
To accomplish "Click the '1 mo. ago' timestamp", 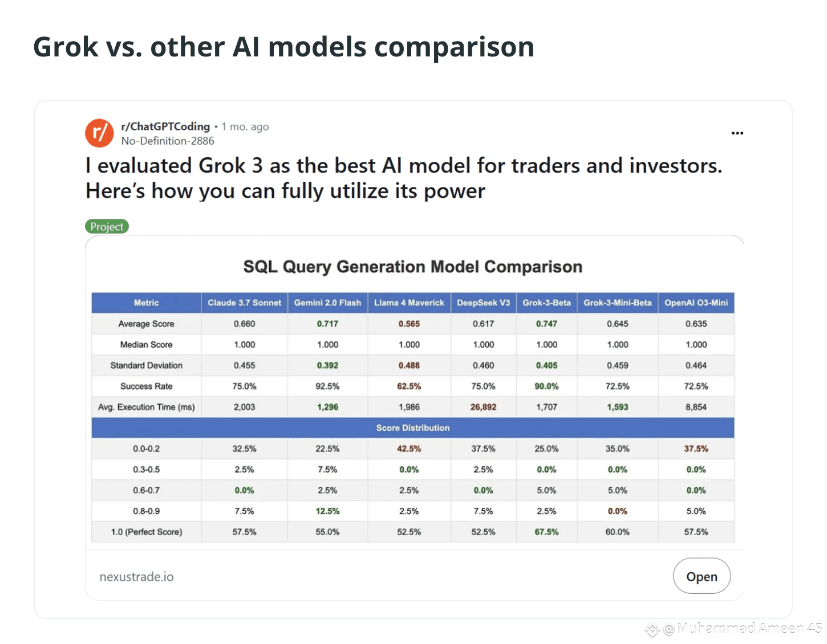I will [245, 127].
